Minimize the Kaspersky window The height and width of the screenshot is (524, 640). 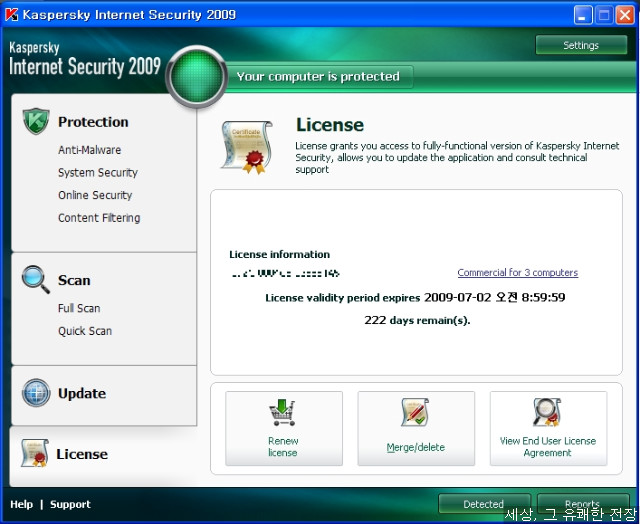[583, 16]
